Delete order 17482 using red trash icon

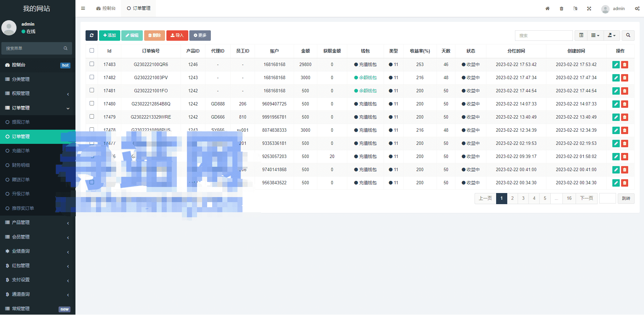click(x=624, y=78)
